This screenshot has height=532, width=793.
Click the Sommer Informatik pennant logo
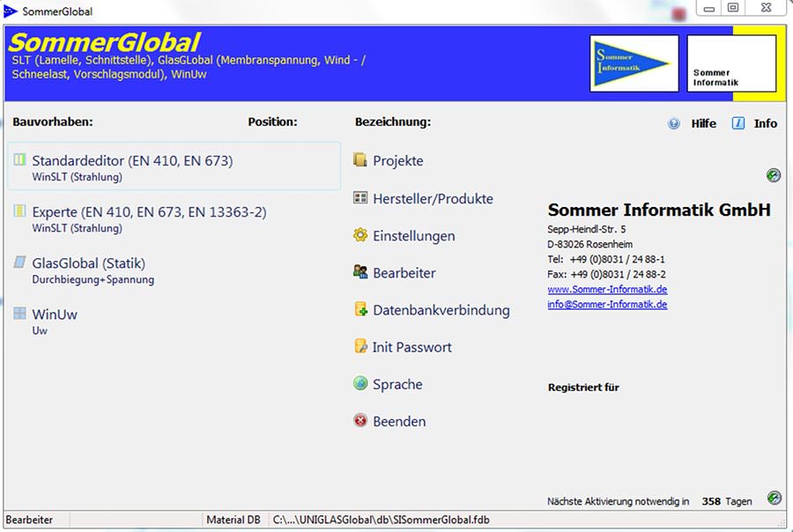[x=634, y=63]
